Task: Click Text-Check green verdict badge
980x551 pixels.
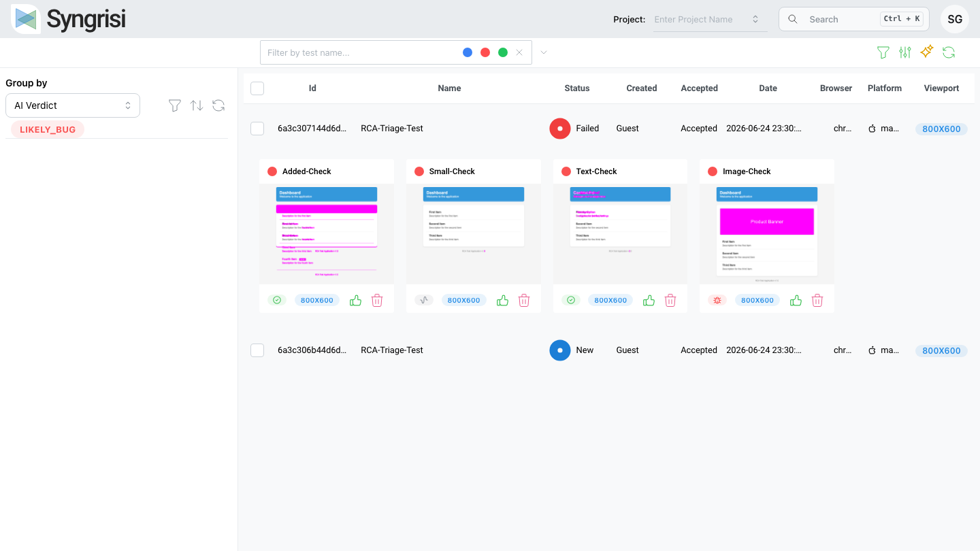Action: tap(571, 300)
